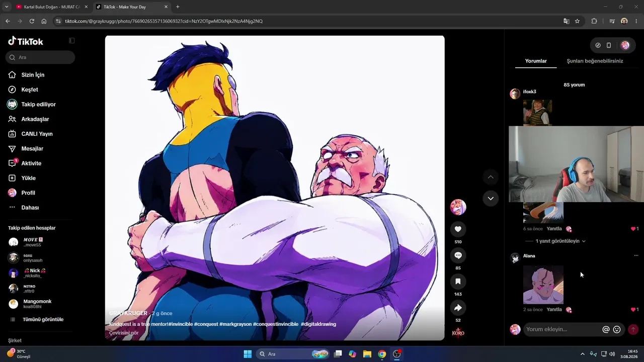Viewport: 644px width, 362px height.
Task: Open GRAYKRUGER creator name link
Action: (x=128, y=313)
